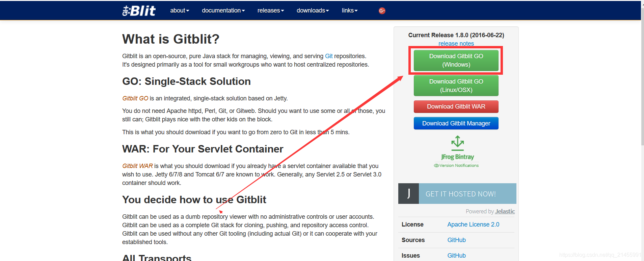Click Download Gitblit WAR button
Image resolution: width=644 pixels, height=261 pixels.
(456, 106)
